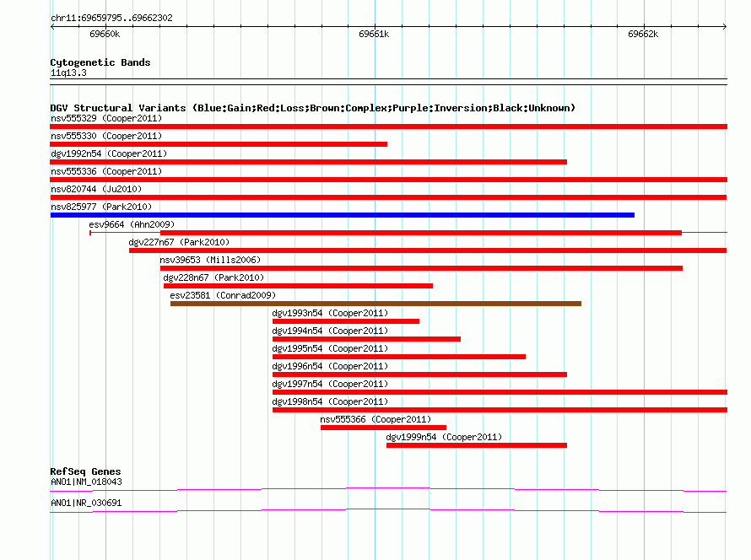This screenshot has height=560, width=751.
Task: Select the nsv555329 red loss bar
Action: point(388,127)
